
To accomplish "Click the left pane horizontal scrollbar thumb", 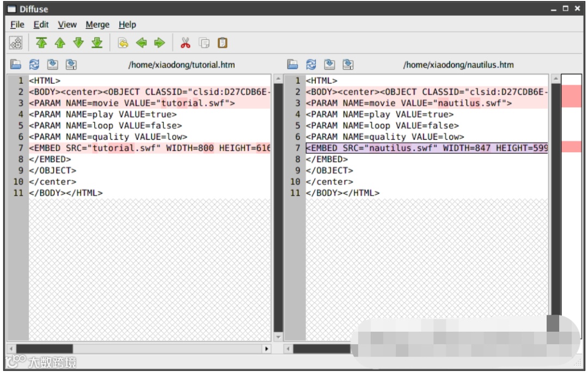I will coord(44,349).
